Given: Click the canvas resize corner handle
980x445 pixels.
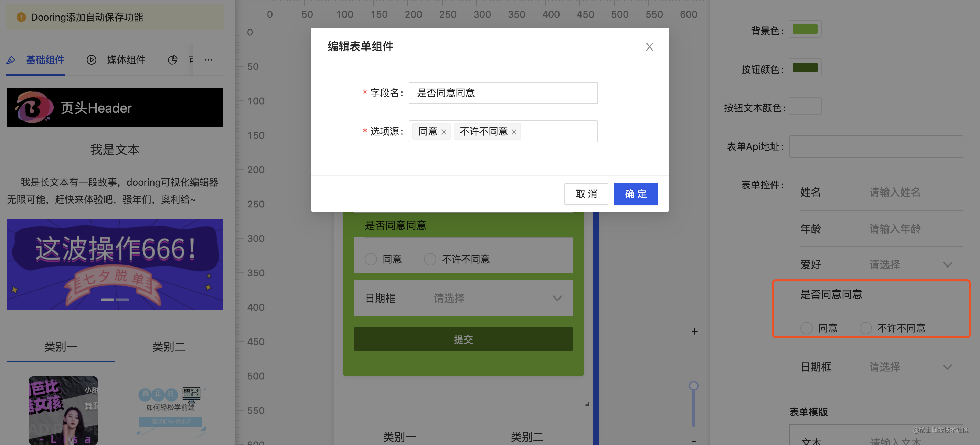Looking at the screenshot, I should tap(587, 403).
